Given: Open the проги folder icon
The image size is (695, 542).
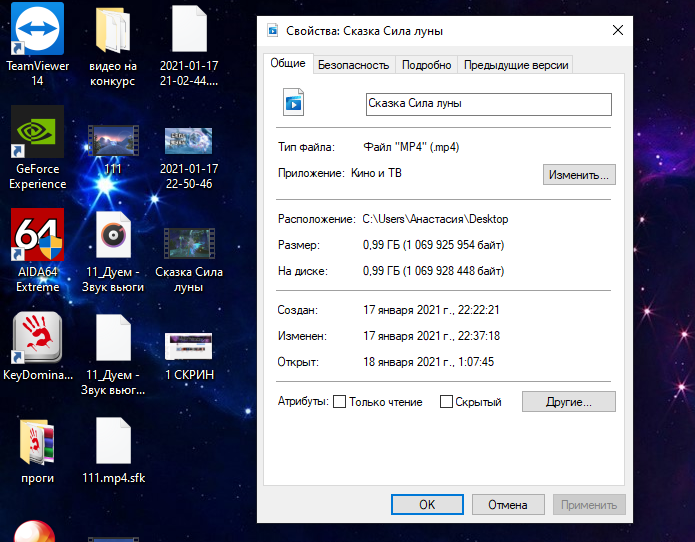Looking at the screenshot, I should point(37,442).
